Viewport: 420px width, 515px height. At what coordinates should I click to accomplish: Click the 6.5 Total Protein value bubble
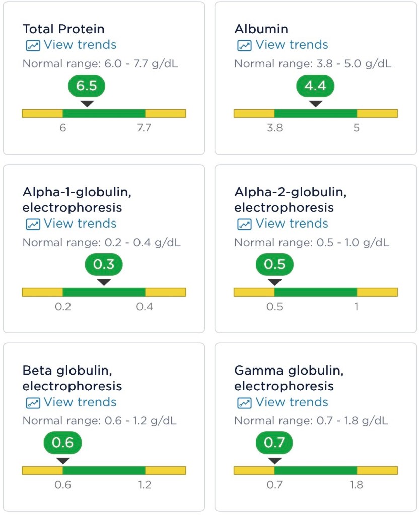point(87,86)
